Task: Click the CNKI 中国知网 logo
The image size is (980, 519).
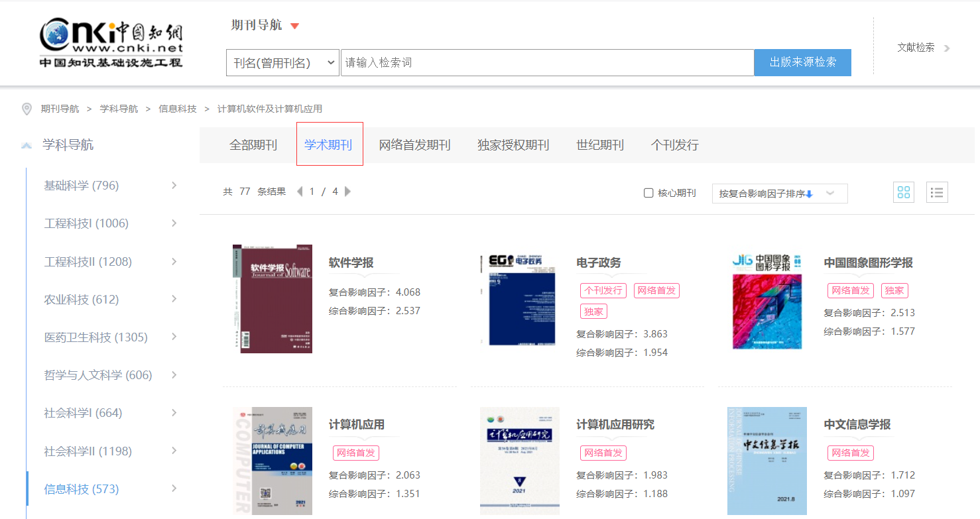Action: (110, 41)
